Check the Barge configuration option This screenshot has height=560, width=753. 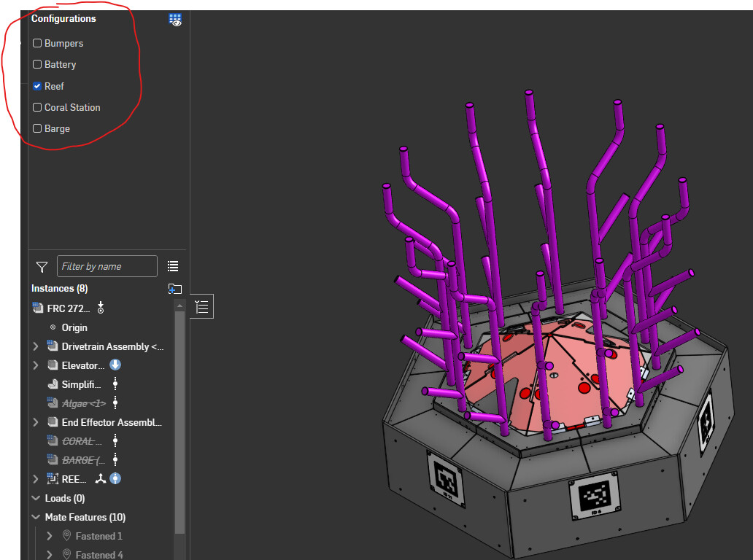point(37,128)
